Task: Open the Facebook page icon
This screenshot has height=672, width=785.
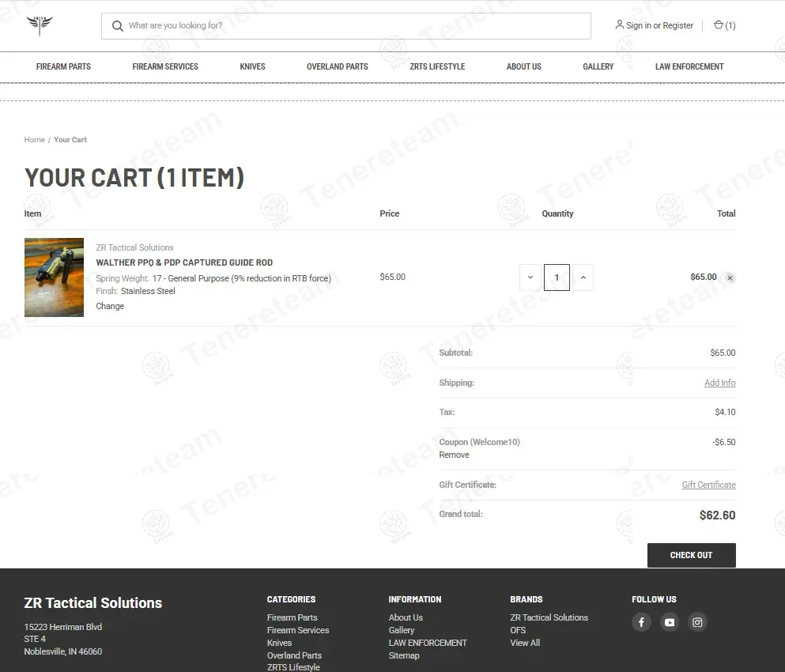Action: click(641, 622)
